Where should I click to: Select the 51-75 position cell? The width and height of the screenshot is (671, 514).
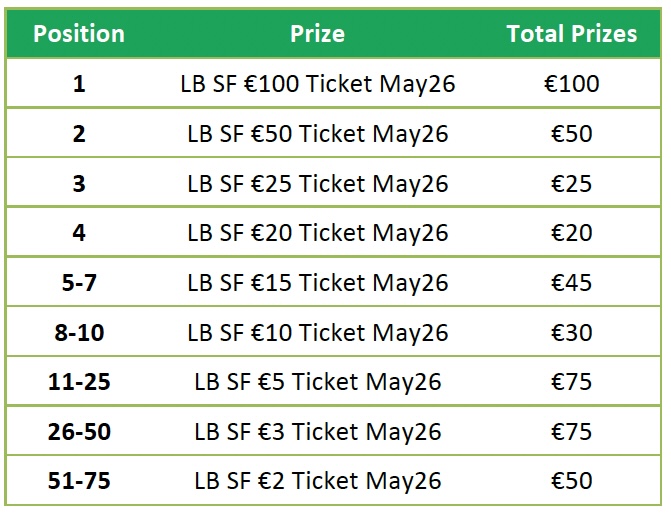(x=79, y=481)
